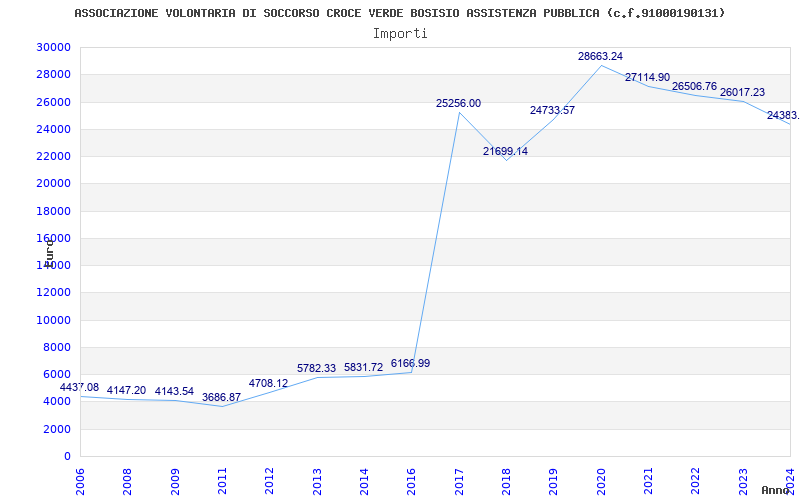Click the maximum value label 28663.24
The height and width of the screenshot is (500, 800).
[601, 56]
